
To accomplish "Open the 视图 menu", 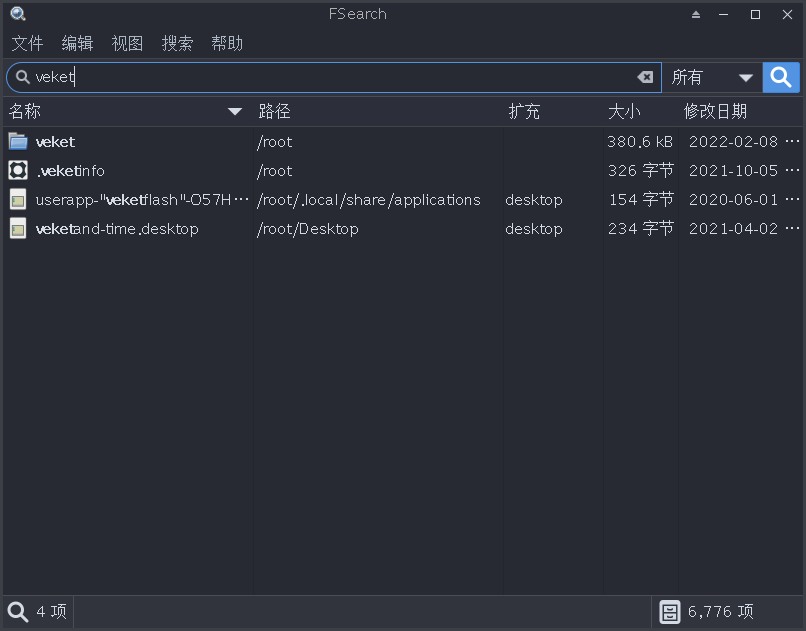I will [x=127, y=43].
